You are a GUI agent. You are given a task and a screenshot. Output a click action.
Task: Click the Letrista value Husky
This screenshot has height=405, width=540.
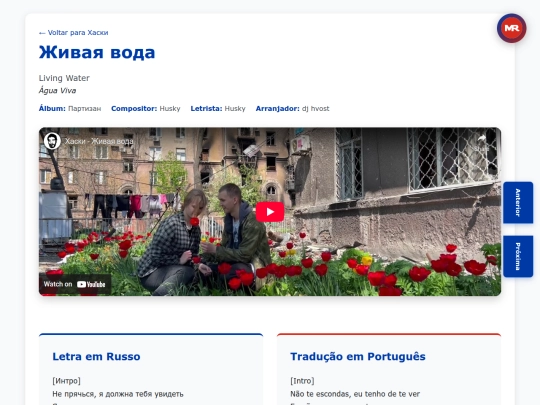[x=235, y=108]
